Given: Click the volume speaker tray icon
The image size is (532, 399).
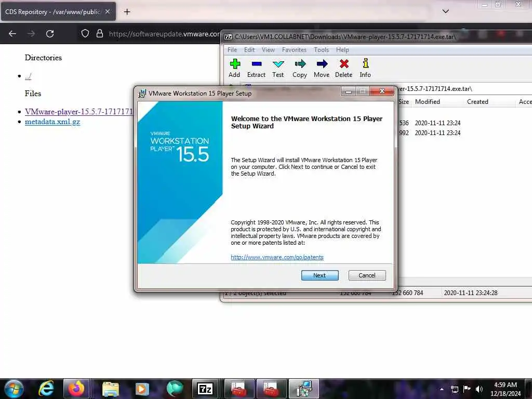Looking at the screenshot, I should pos(479,389).
